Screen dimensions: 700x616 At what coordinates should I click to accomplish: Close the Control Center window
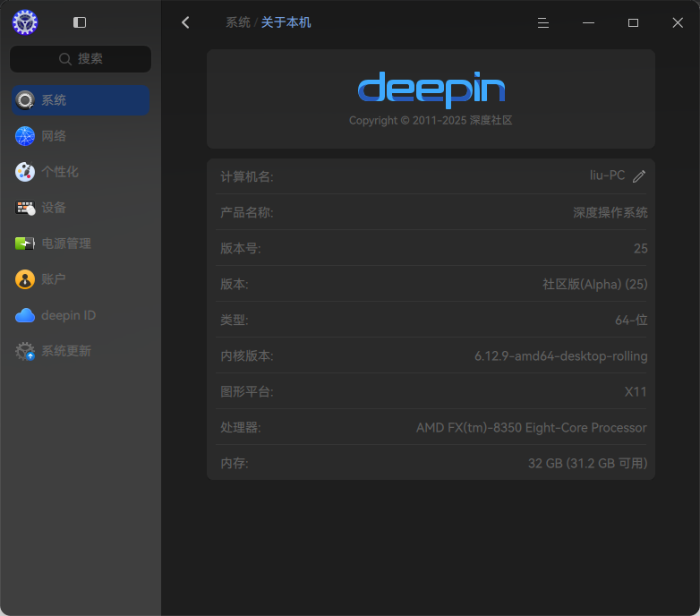pyautogui.click(x=678, y=22)
